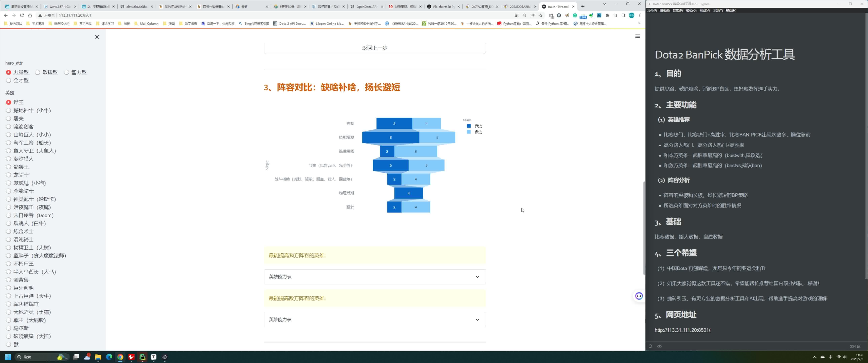Switch to the OpenDota API tab
Image resolution: width=868 pixels, height=363 pixels.
pyautogui.click(x=367, y=6)
